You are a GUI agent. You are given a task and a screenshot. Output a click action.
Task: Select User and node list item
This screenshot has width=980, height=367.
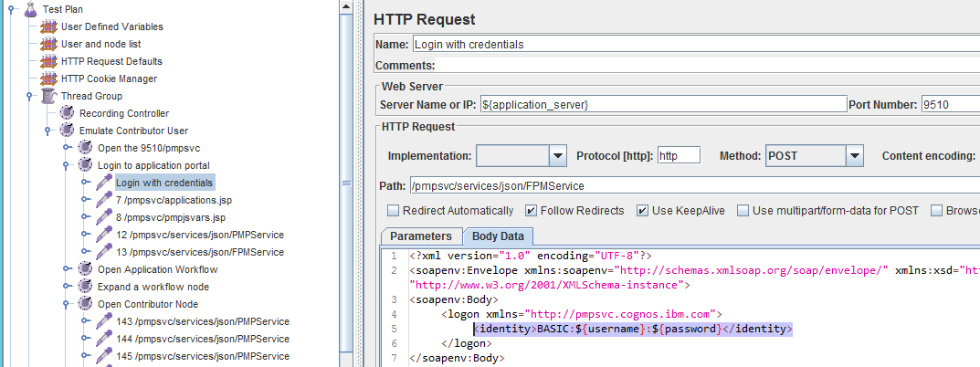pos(100,45)
